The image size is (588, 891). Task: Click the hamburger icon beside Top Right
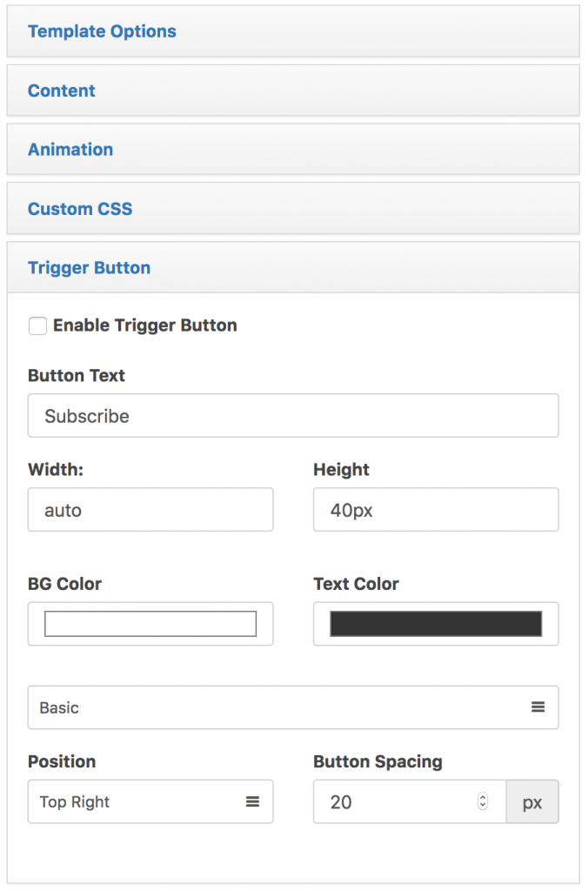click(253, 801)
